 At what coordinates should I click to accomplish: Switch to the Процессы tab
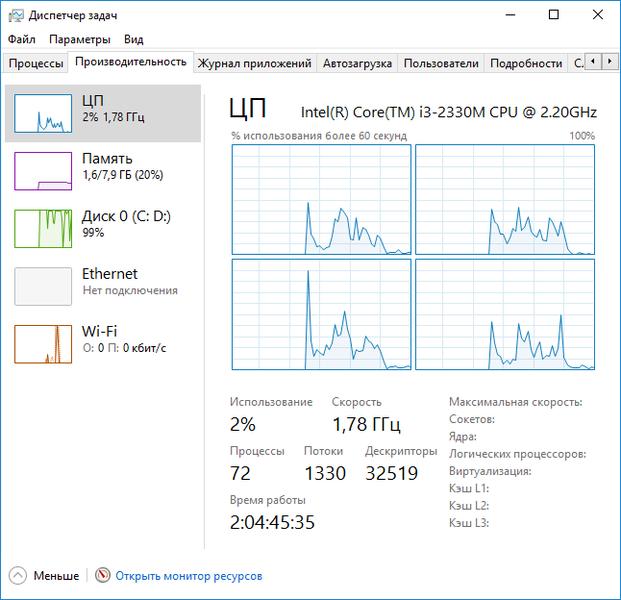coord(36,63)
